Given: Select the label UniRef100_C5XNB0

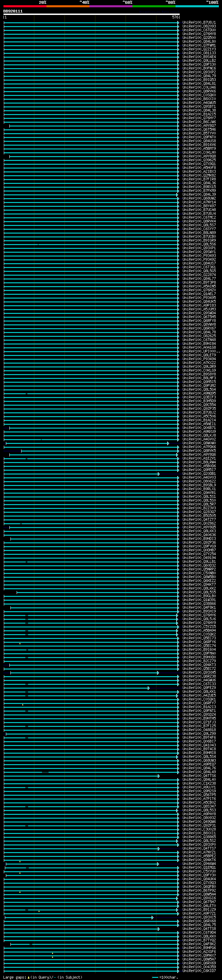Looking at the screenshot, I should tap(199, 573).
